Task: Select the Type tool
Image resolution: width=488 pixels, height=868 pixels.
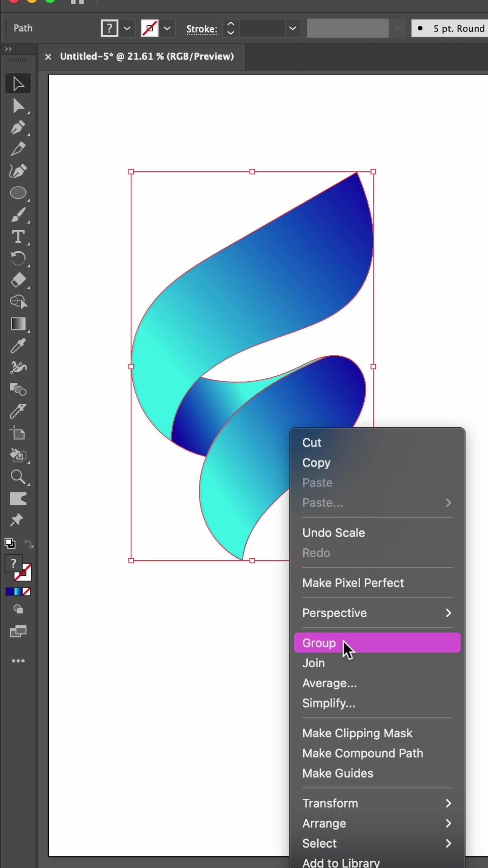Action: tap(18, 237)
